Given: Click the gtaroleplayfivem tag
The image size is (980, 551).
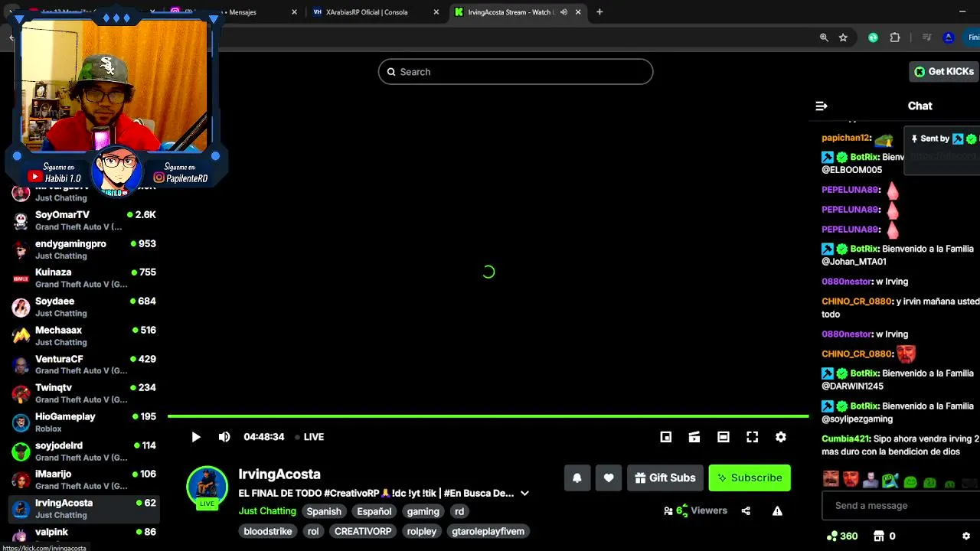Looking at the screenshot, I should 488,531.
